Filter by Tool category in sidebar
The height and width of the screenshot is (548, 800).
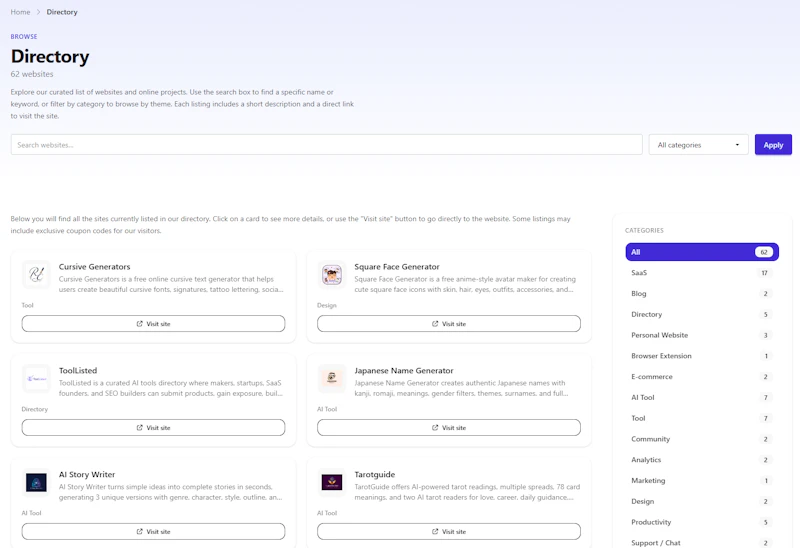(702, 418)
